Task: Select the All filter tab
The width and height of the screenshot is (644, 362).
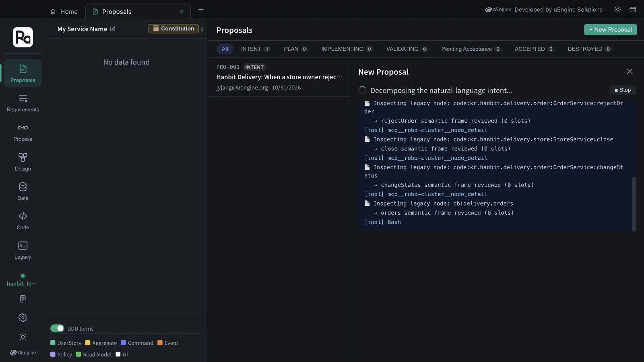Action: tap(225, 49)
